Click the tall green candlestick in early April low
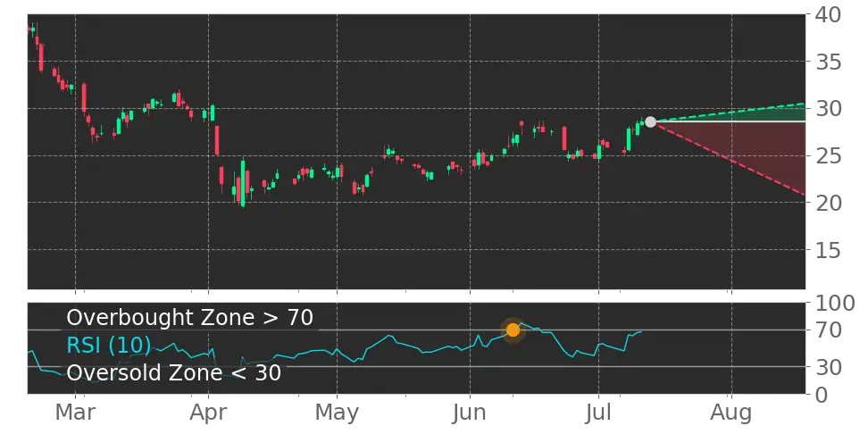868x434 pixels. pos(243,183)
